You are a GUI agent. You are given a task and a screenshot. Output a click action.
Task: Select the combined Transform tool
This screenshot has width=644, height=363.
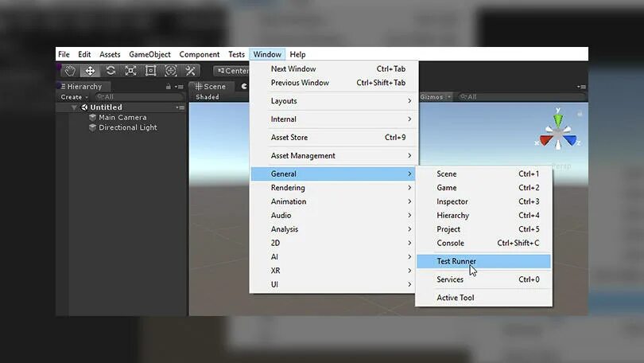170,71
